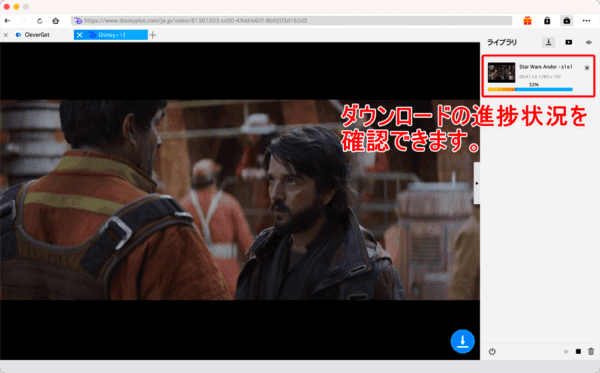Resume all downloads with the play icon
Image resolution: width=600 pixels, height=373 pixels.
[566, 351]
